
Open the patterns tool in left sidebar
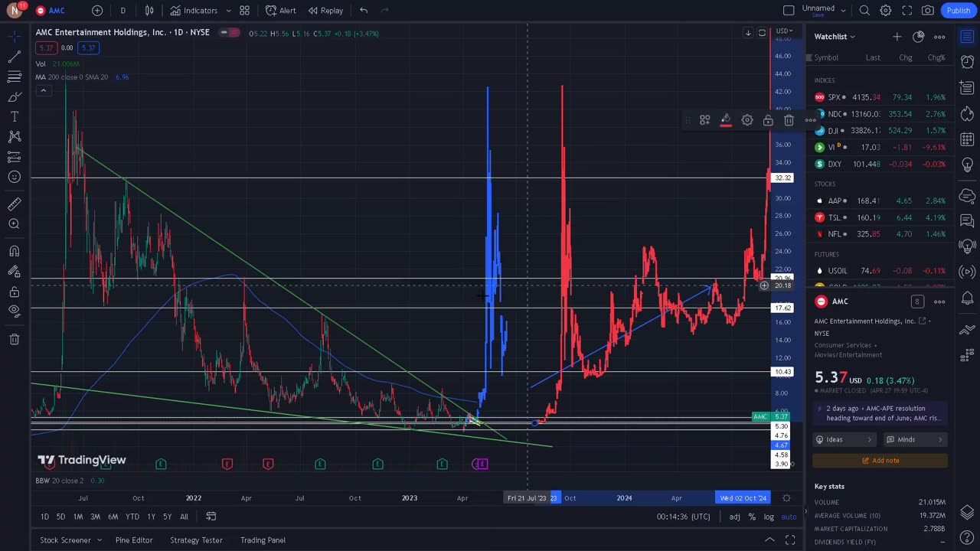(14, 137)
